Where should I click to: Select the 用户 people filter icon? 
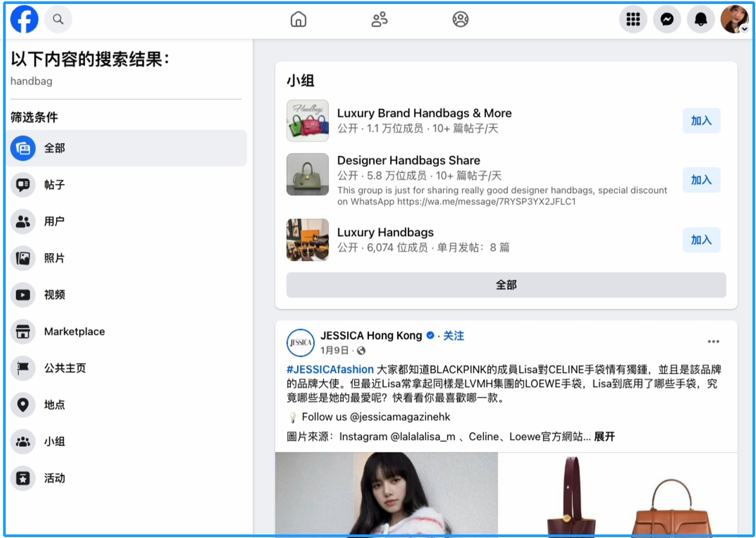pyautogui.click(x=23, y=221)
